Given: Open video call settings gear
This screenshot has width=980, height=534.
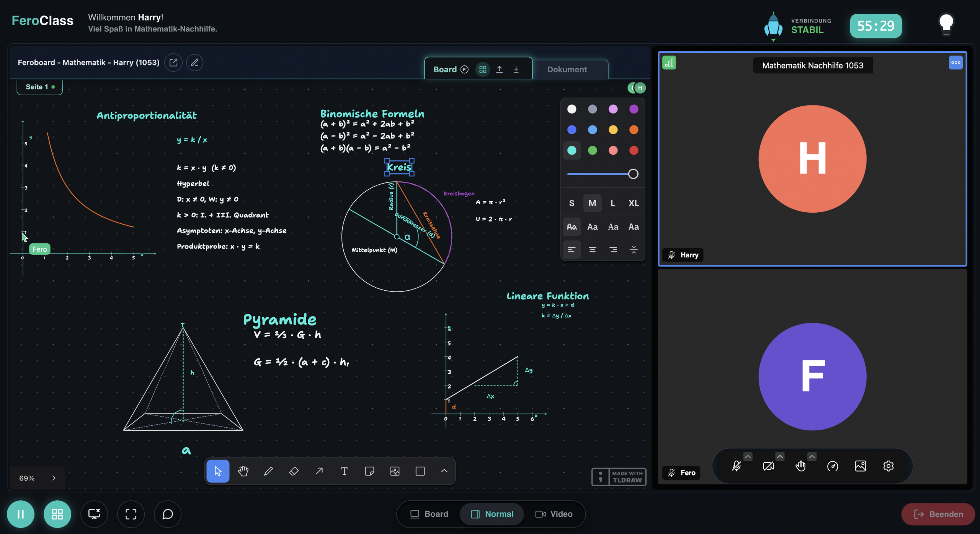Looking at the screenshot, I should pos(889,466).
